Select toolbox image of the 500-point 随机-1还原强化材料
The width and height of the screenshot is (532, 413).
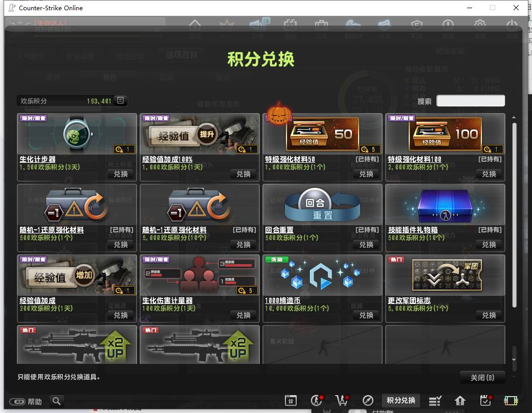pyautogui.click(x=77, y=205)
